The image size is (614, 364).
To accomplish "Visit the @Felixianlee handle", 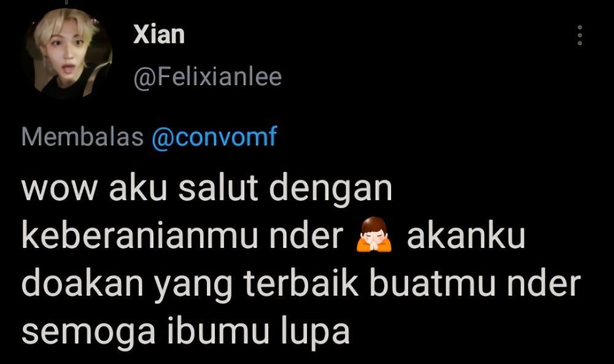I will [x=208, y=77].
